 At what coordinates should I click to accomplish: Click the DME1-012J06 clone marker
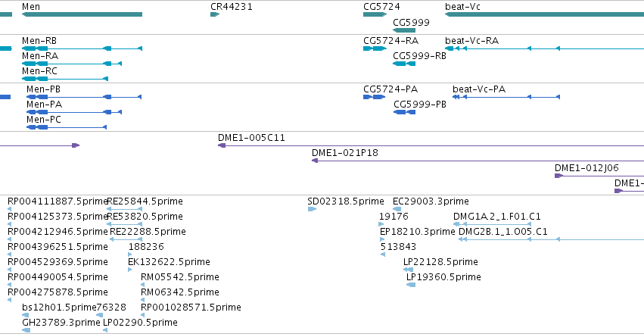click(x=558, y=176)
